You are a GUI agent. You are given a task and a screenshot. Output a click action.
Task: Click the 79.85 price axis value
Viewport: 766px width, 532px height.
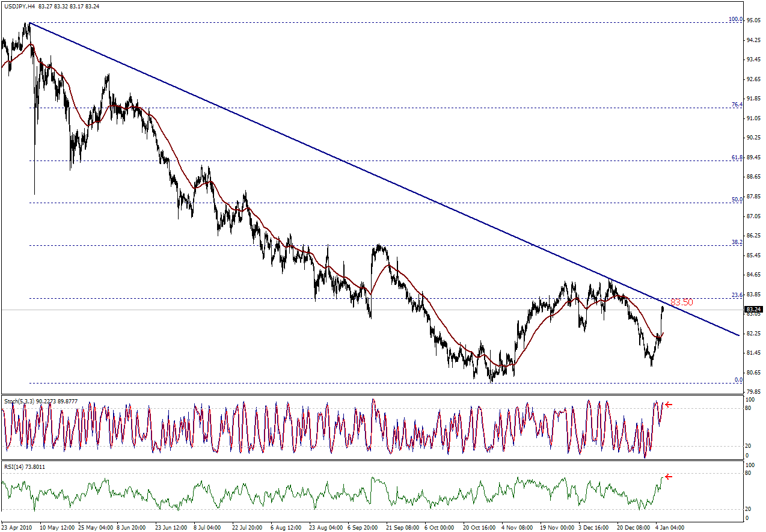point(754,392)
